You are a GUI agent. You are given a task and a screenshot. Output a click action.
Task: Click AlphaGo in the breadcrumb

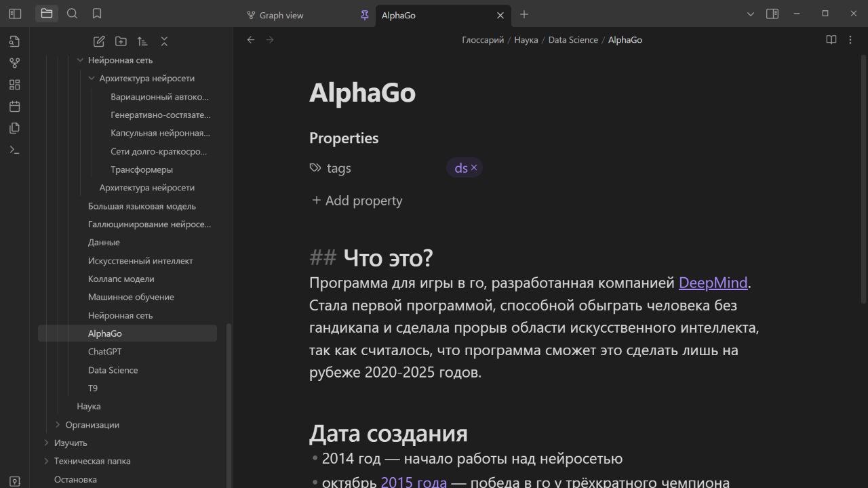(625, 40)
